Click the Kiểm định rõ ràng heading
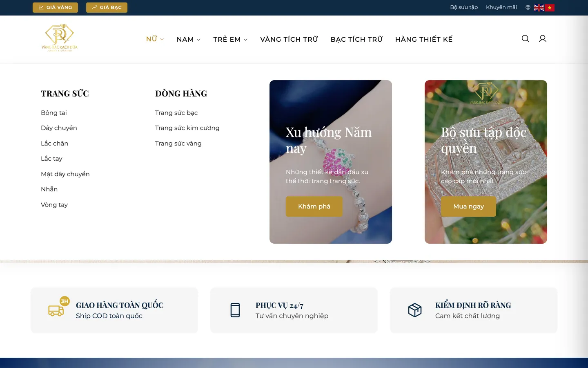The width and height of the screenshot is (588, 368). [x=473, y=305]
